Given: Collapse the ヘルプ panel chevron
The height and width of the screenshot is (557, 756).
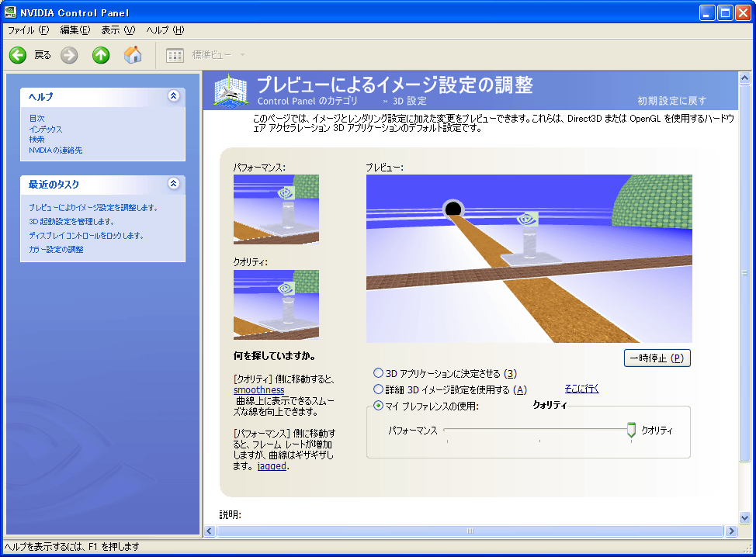Looking at the screenshot, I should click(x=174, y=96).
